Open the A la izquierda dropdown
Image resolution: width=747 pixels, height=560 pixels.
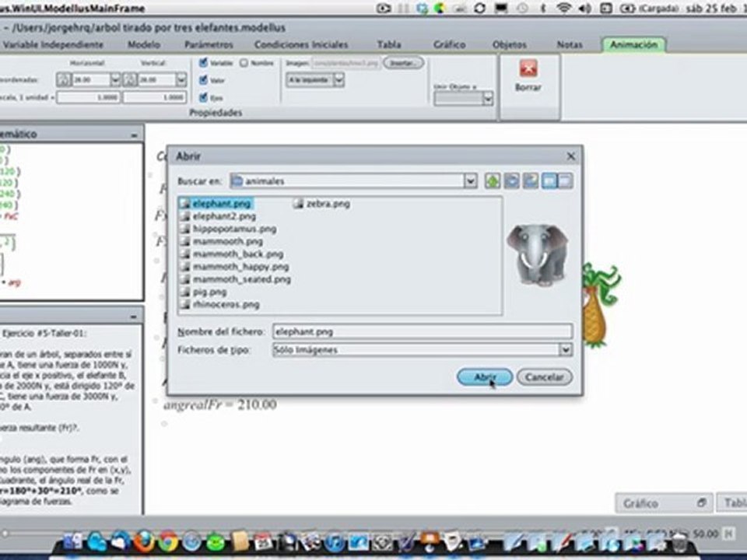click(x=338, y=79)
